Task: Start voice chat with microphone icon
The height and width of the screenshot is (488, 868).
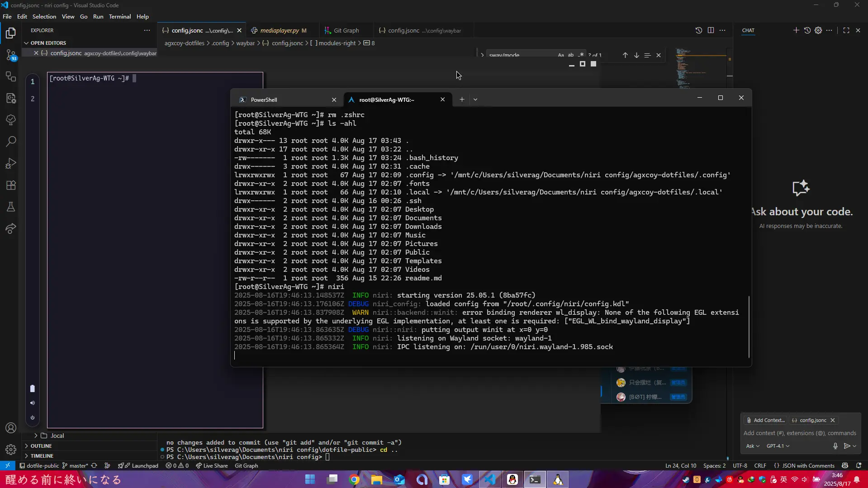Action: tap(835, 446)
